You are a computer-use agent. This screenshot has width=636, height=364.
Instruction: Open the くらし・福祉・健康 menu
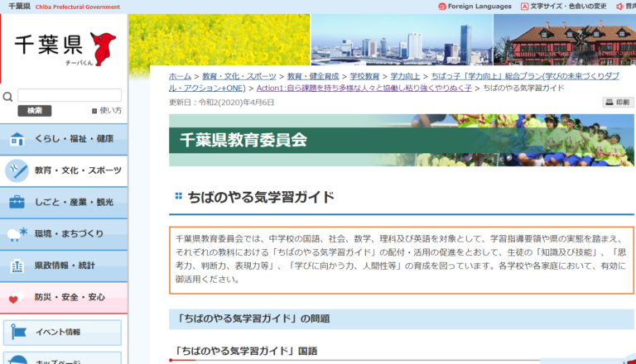[x=64, y=139]
